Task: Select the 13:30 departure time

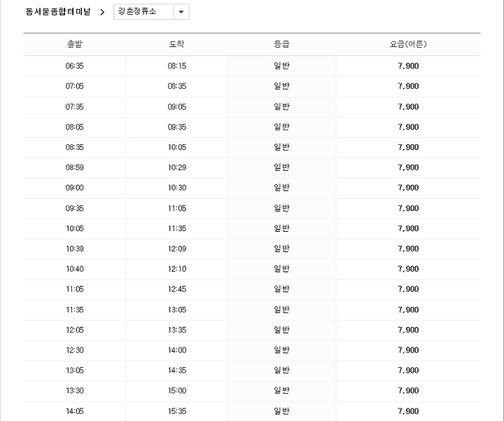Action: coord(75,391)
